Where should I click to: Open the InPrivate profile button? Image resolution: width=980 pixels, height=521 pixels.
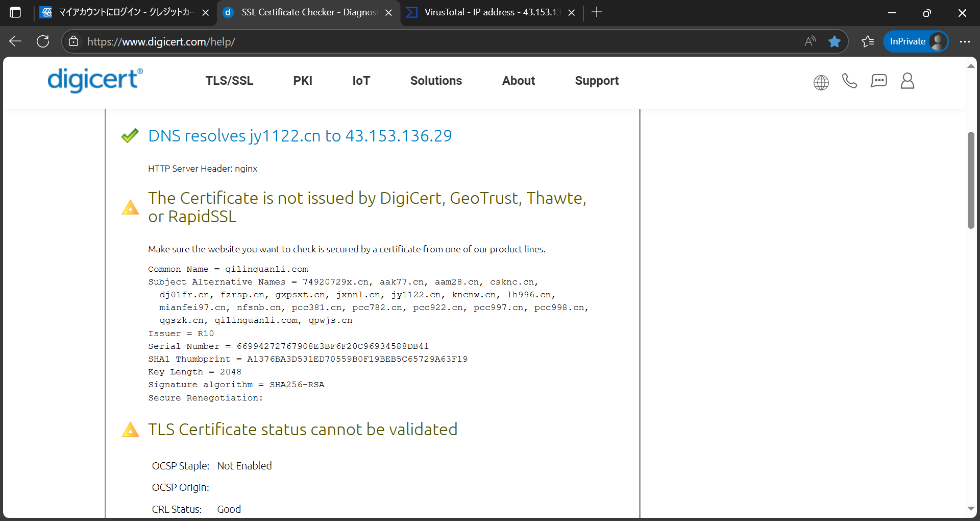[x=916, y=41]
